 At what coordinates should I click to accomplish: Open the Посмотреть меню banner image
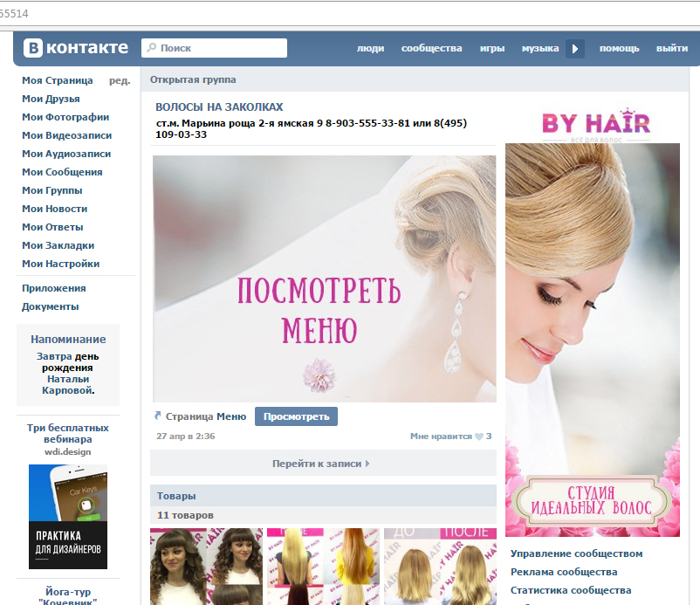(324, 278)
